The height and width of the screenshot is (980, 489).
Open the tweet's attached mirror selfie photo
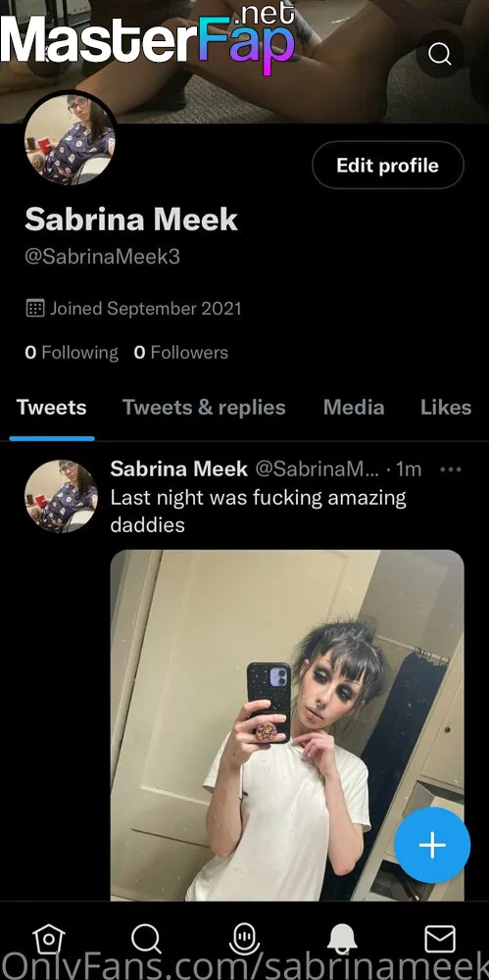287,725
